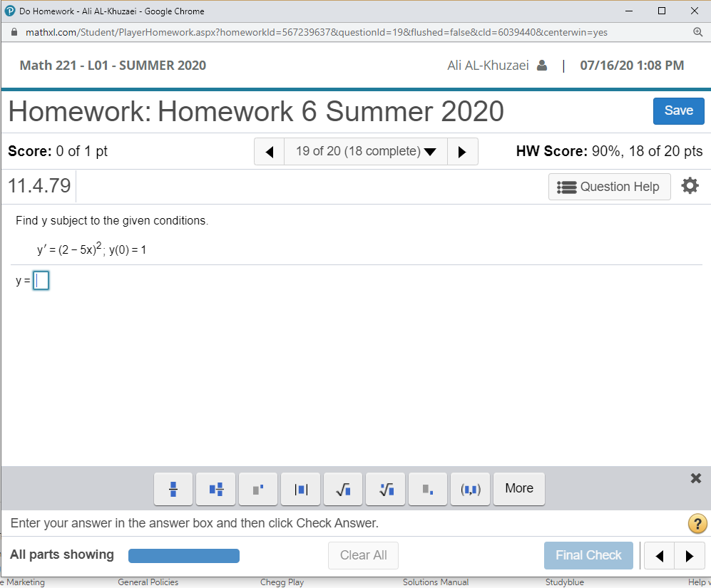The height and width of the screenshot is (588, 711).
Task: Submit answer with Final Check
Action: 588,555
